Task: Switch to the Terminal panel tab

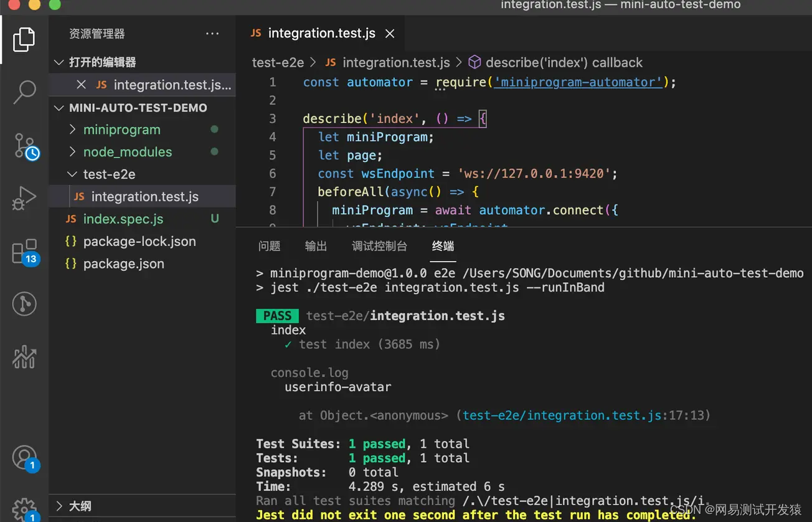Action: click(x=443, y=246)
